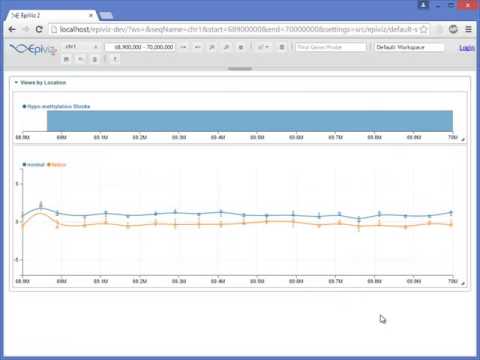Click the Chrome user profile icon

pyautogui.click(x=423, y=5)
